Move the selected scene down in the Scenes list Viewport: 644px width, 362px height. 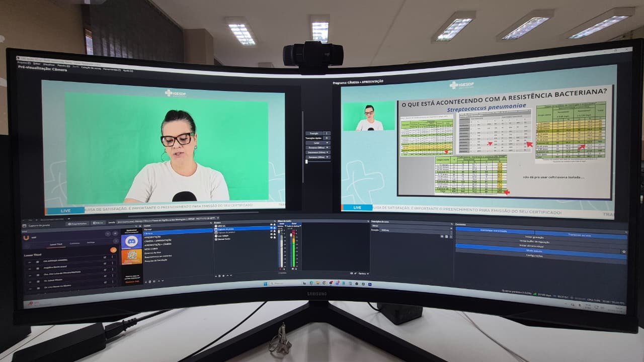tap(162, 282)
